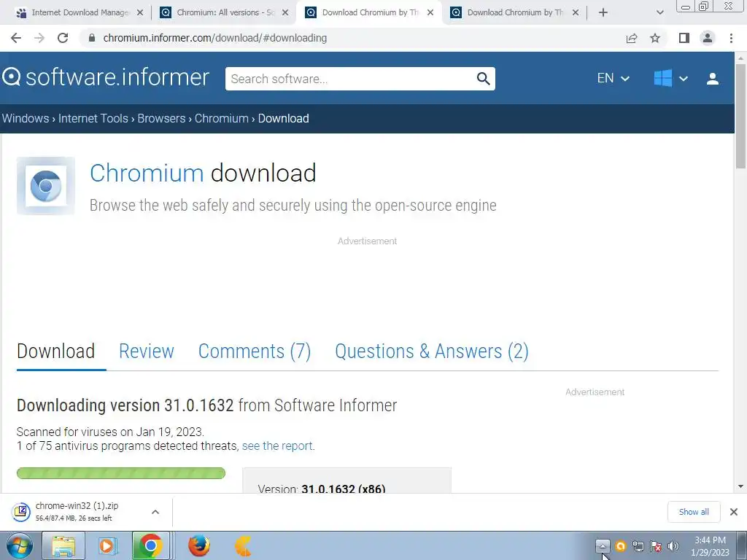Launch Firefox from the taskbar

tap(198, 545)
